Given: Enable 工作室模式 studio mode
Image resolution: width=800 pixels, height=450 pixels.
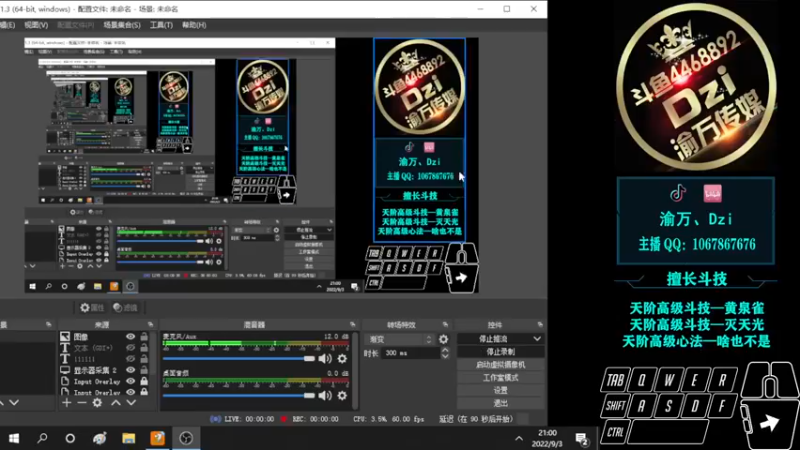Looking at the screenshot, I should (x=501, y=378).
